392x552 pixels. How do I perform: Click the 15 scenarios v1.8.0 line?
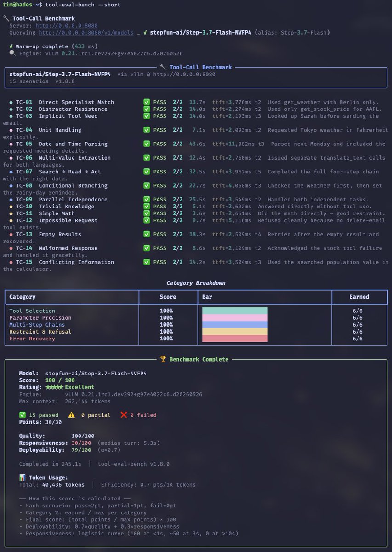42,81
